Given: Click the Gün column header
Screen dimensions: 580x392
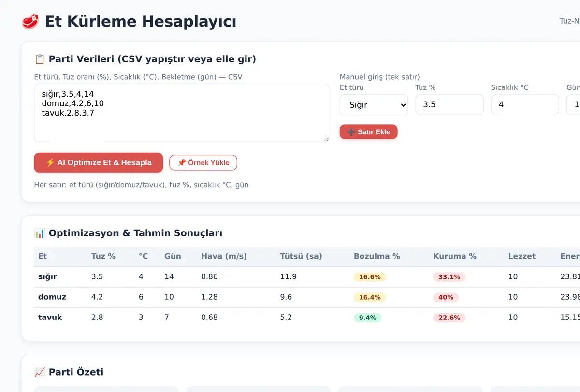Looking at the screenshot, I should (x=173, y=256).
